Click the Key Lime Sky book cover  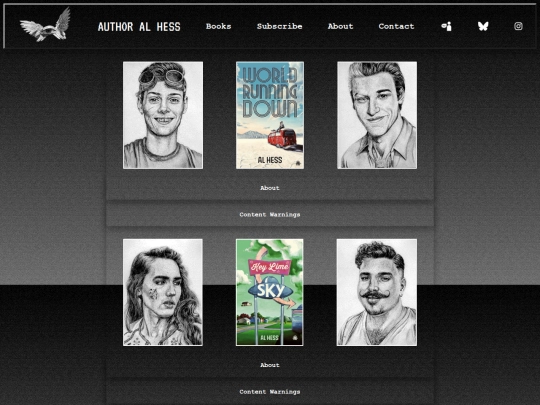[270, 292]
